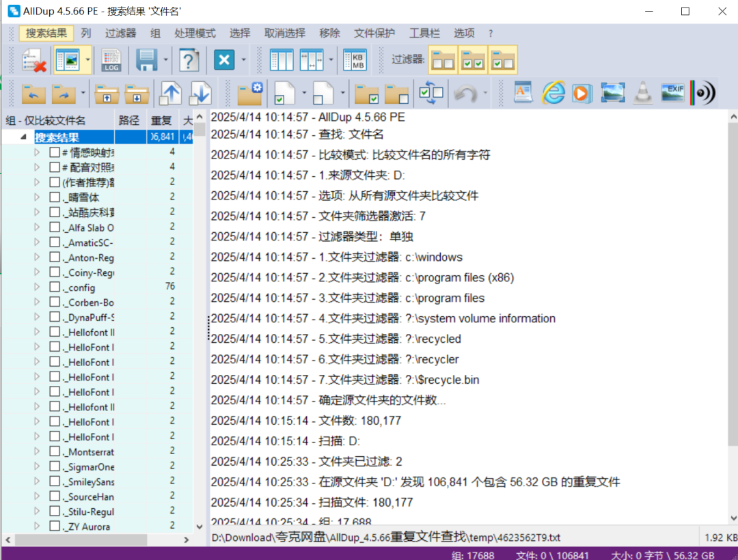This screenshot has height=560, width=738.
Task: Click the EXIF information icon
Action: tap(672, 93)
